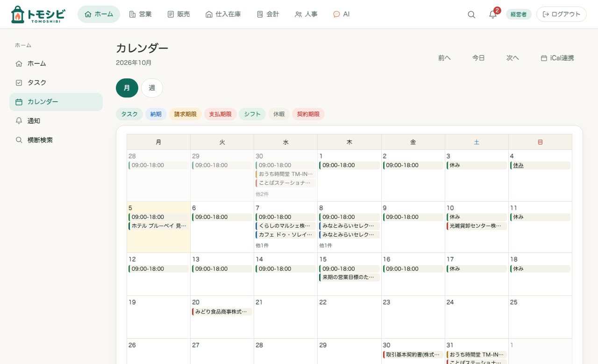Open 光雑貨卸センター event on October 10
This screenshot has width=598, height=364.
[477, 226]
